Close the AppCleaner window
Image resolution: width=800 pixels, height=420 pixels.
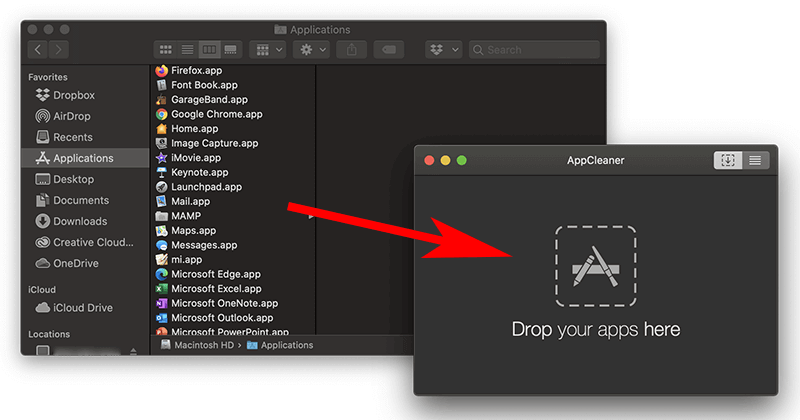[429, 160]
